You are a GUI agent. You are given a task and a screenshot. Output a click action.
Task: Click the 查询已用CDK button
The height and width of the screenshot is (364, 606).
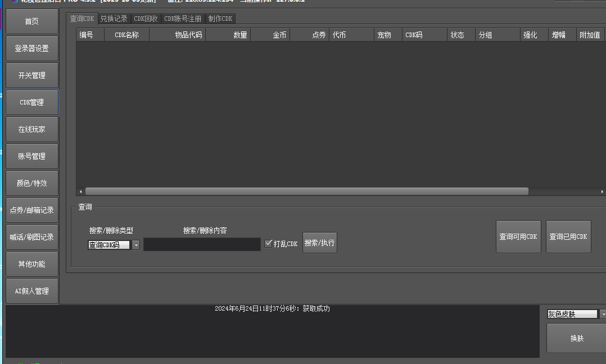[x=568, y=236]
